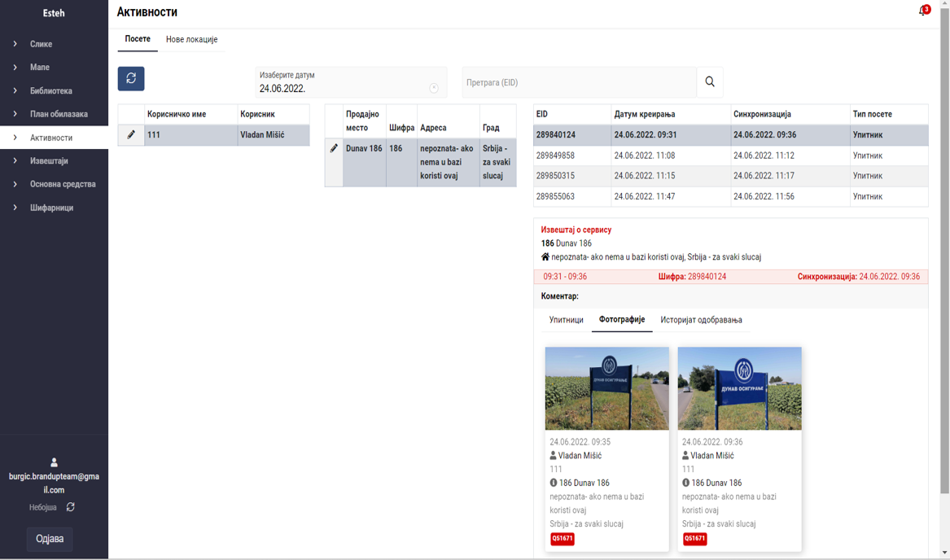Select visit row with EID 289850315
Screen dimensions: 950x560
pyautogui.click(x=730, y=176)
